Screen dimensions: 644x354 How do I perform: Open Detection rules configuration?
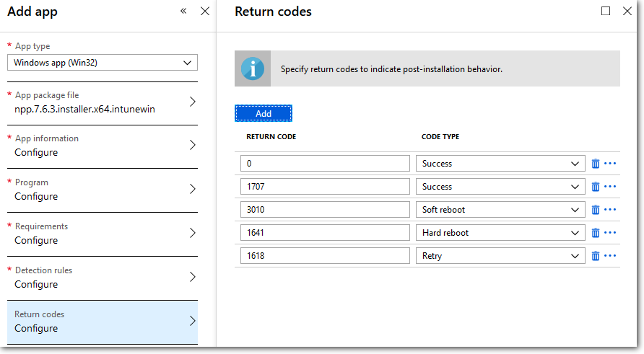point(103,278)
